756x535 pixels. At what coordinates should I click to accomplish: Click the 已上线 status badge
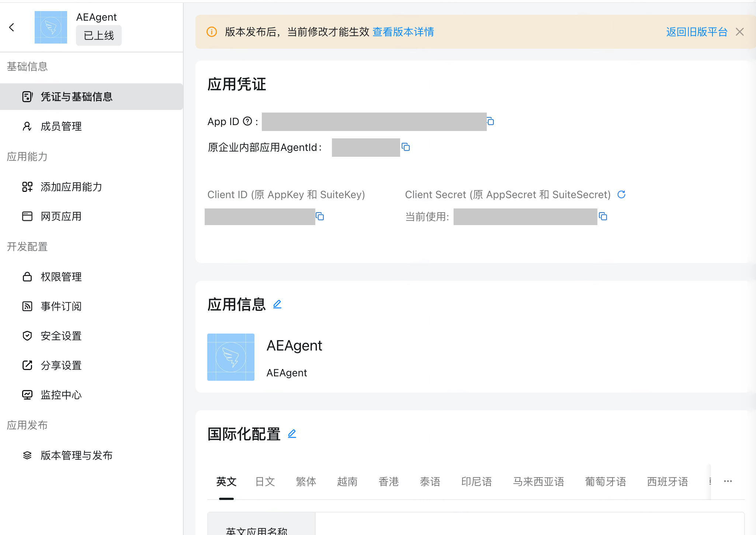click(99, 35)
